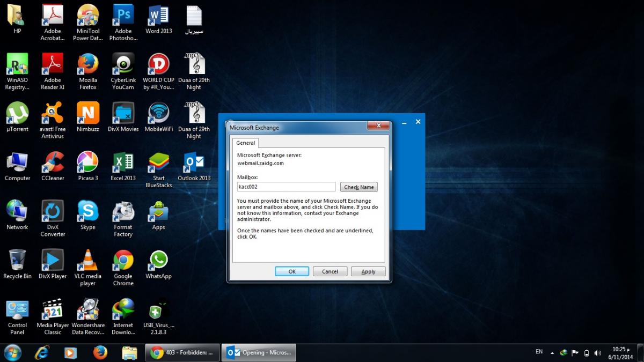Open the clock showing 6/11/2014
Image resolution: width=644 pixels, height=362 pixels.
(620, 352)
